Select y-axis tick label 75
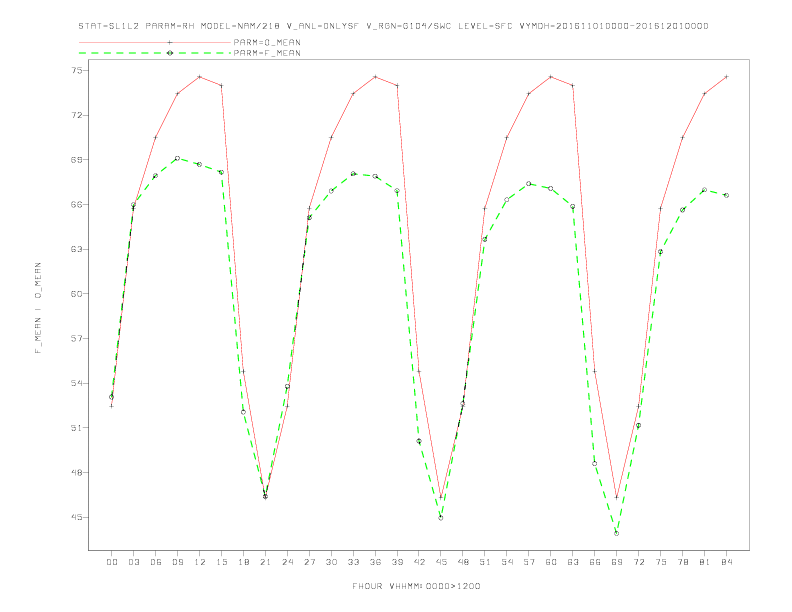The image size is (792, 612). pyautogui.click(x=76, y=70)
